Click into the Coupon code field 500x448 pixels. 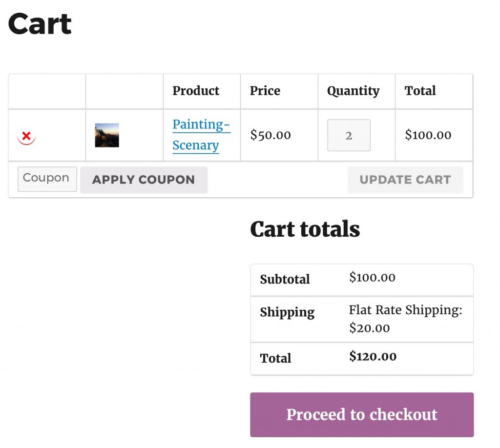pyautogui.click(x=47, y=179)
